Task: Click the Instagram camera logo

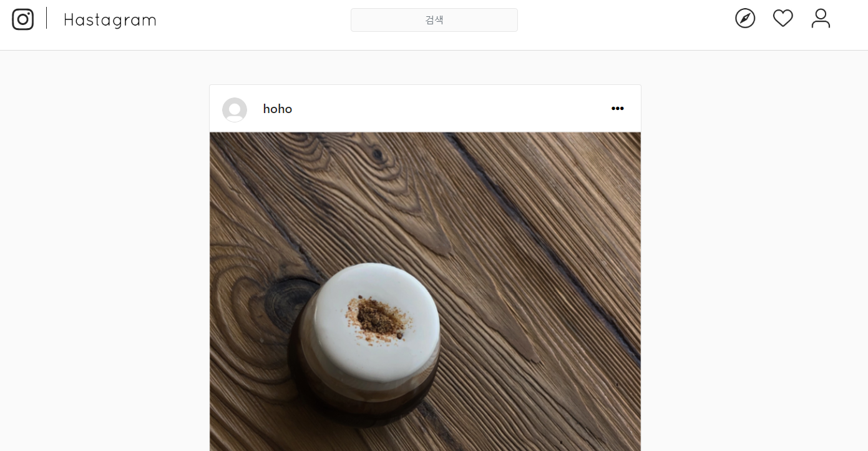Action: coord(23,19)
